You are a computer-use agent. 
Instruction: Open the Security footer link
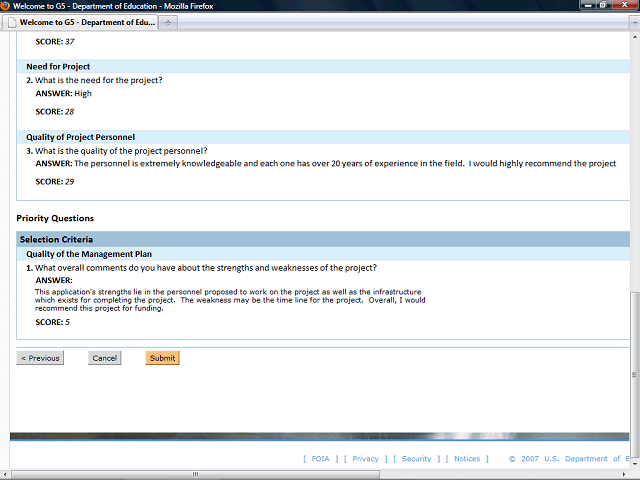click(x=416, y=459)
